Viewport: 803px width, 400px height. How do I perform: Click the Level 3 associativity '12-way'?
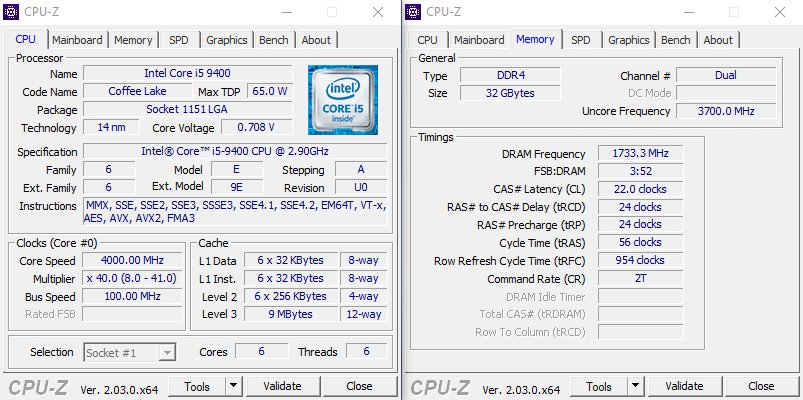[x=364, y=314]
